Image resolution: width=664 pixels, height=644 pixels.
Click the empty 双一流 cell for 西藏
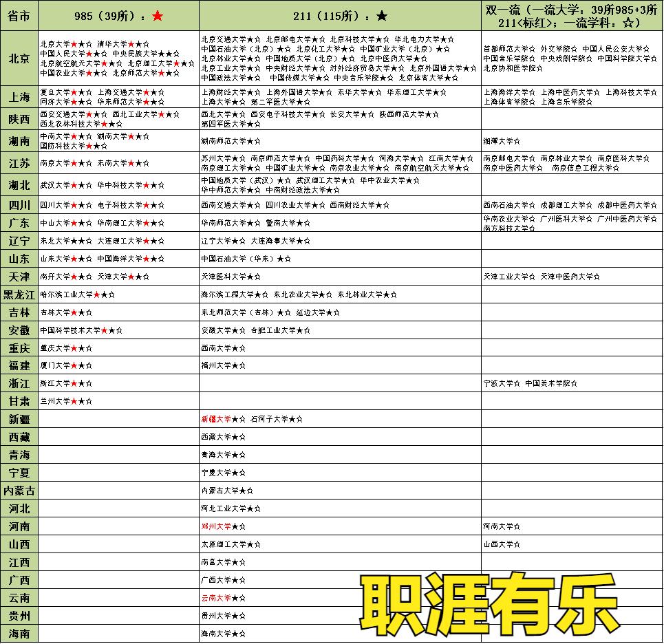[571, 436]
